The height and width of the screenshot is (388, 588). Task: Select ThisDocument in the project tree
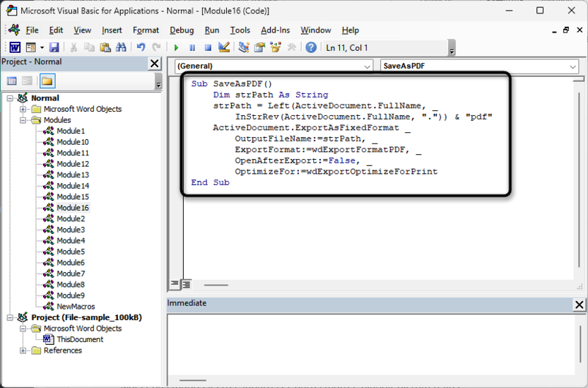80,339
